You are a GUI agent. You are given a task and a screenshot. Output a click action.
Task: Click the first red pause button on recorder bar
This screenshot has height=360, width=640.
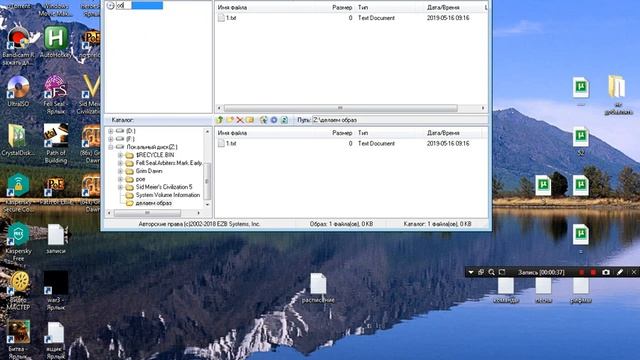582,272
